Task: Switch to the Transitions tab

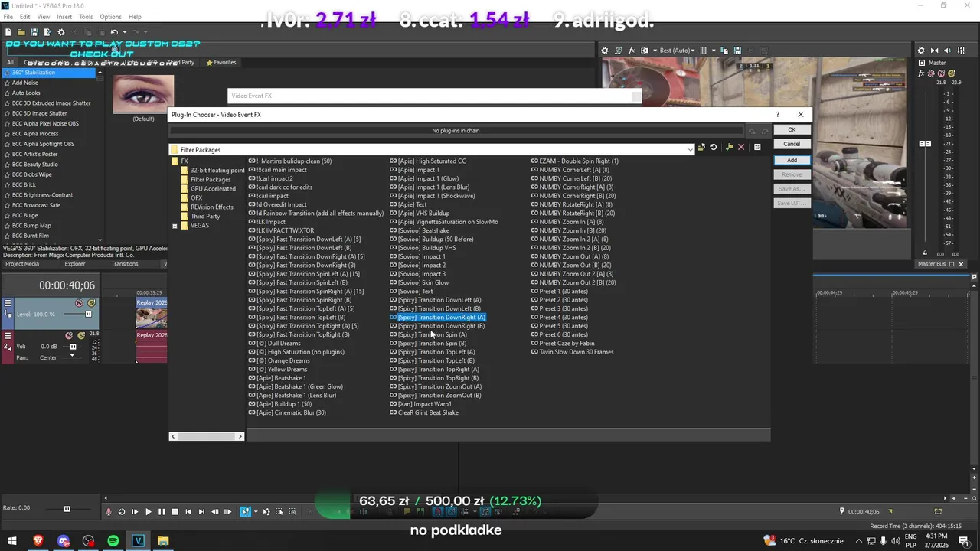Action: pyautogui.click(x=125, y=264)
